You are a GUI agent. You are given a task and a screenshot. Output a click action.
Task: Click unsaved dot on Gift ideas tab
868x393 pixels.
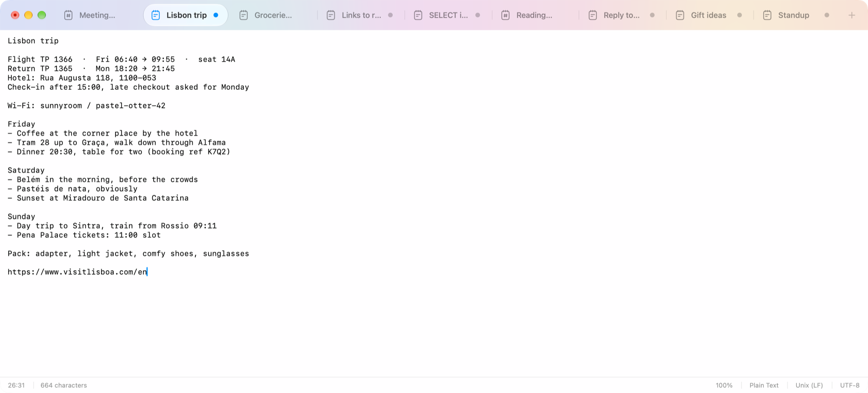coord(740,15)
